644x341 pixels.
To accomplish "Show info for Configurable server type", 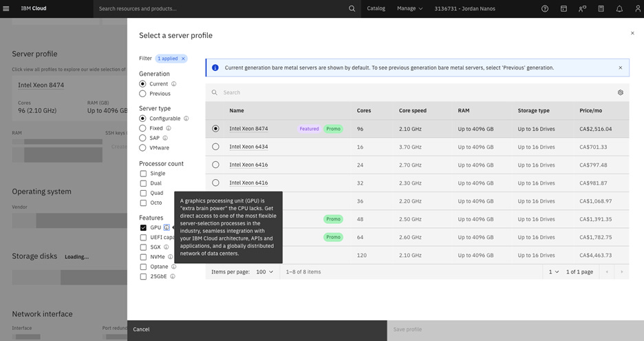I will click(x=186, y=118).
